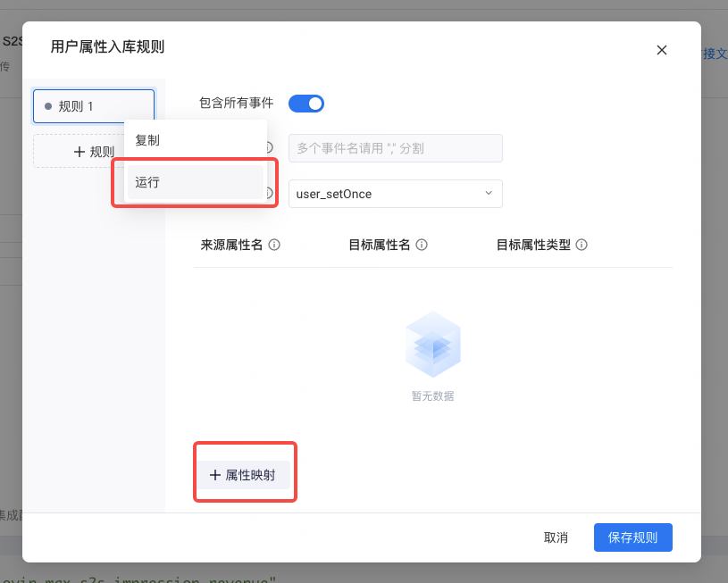This screenshot has height=583, width=728.
Task: Add a mapping with + 属性映射
Action: [x=244, y=475]
